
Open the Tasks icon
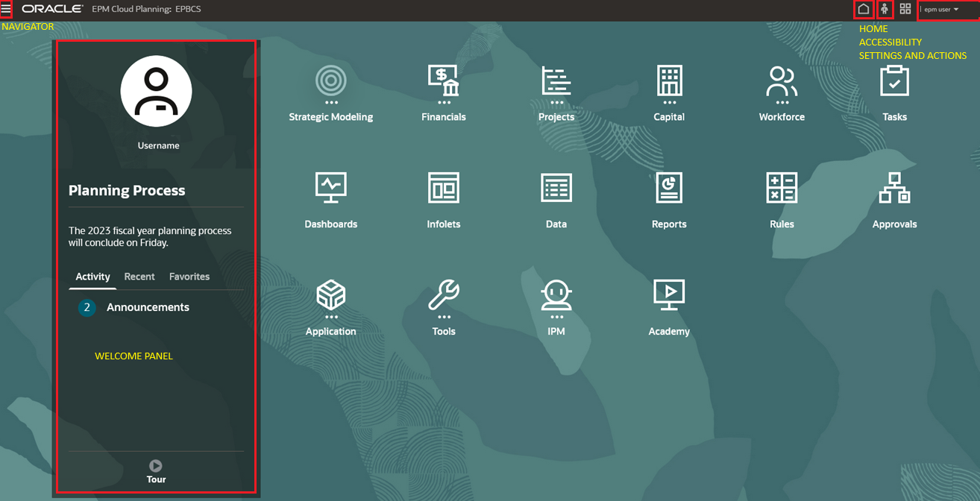click(x=894, y=81)
